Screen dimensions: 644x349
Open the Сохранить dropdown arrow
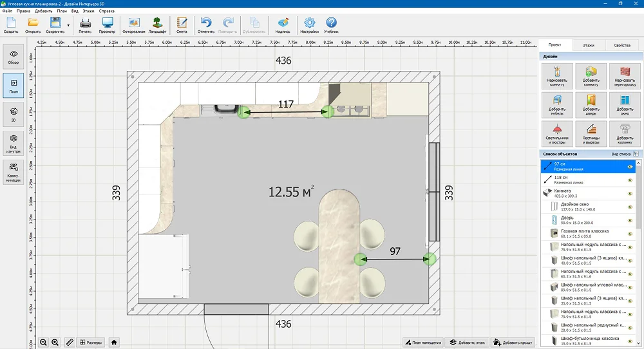[x=68, y=26]
